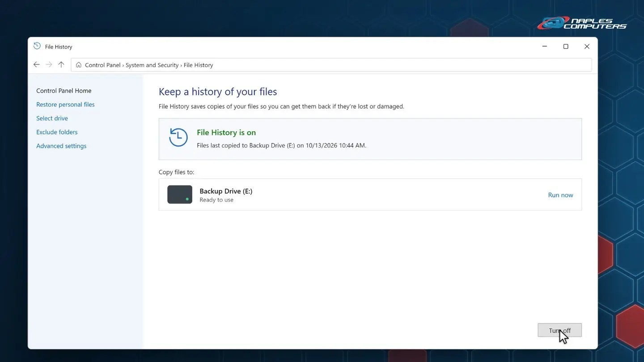This screenshot has height=362, width=644.
Task: Go up one level with up arrow
Action: 61,65
